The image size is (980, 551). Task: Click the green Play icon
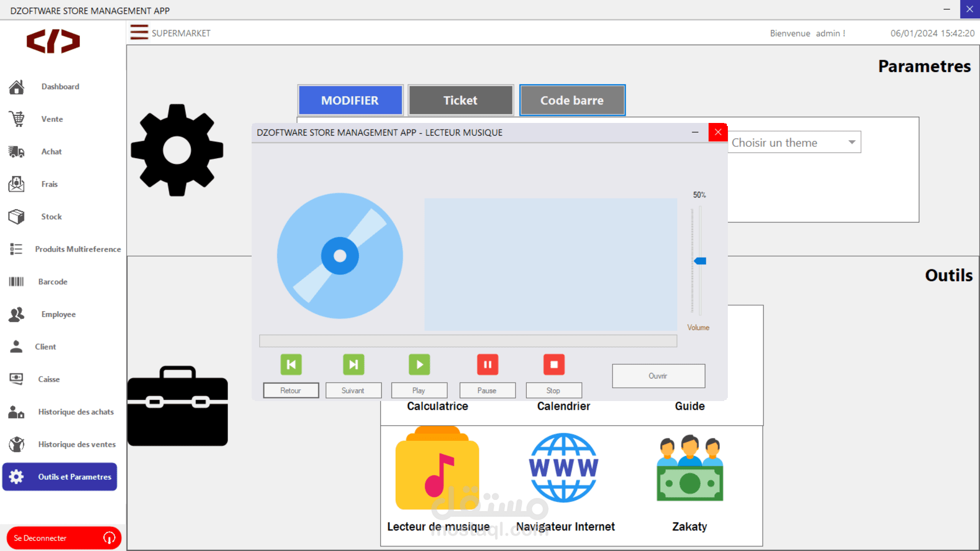(x=419, y=364)
